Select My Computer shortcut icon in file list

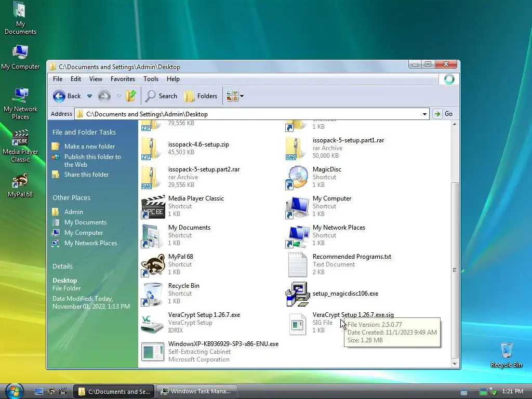[297, 207]
